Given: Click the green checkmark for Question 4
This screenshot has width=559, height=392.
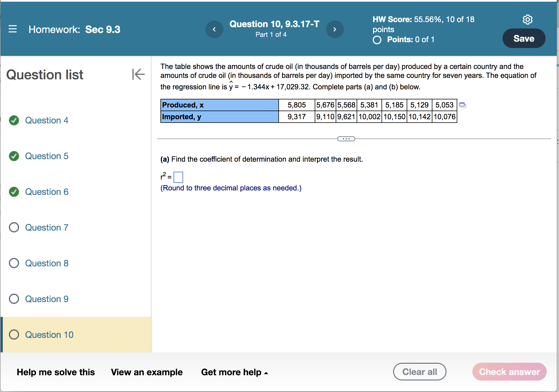Looking at the screenshot, I should tap(14, 120).
